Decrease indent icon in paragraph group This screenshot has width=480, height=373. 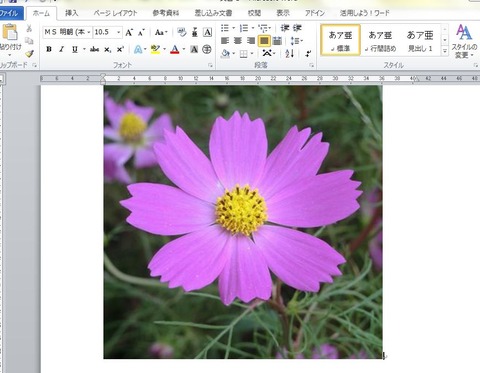(x=284, y=28)
